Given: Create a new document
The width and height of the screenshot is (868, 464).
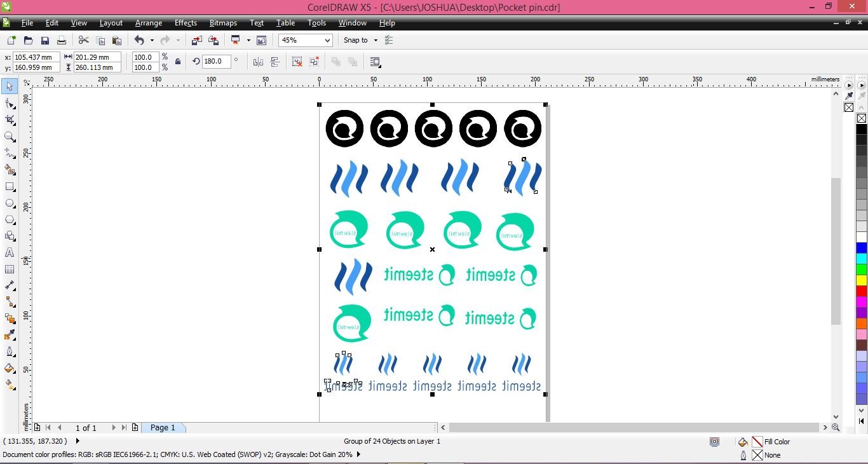Looking at the screenshot, I should click(11, 40).
